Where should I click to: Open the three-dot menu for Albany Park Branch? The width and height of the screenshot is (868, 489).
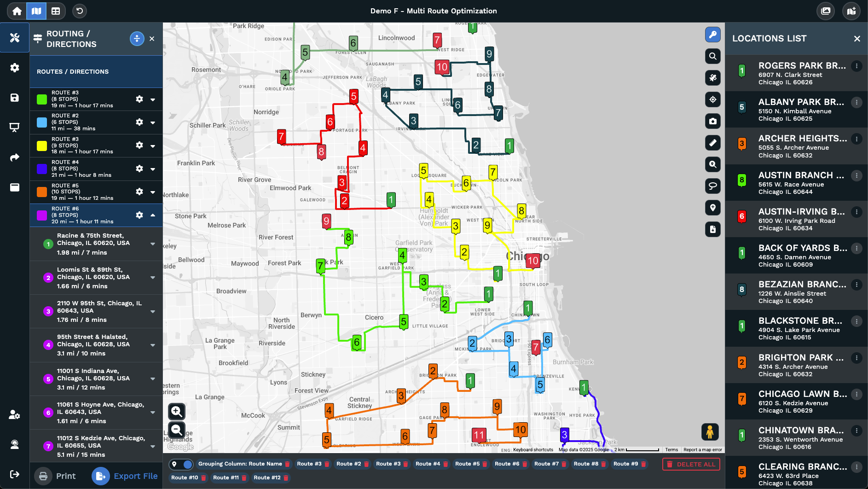coord(856,102)
